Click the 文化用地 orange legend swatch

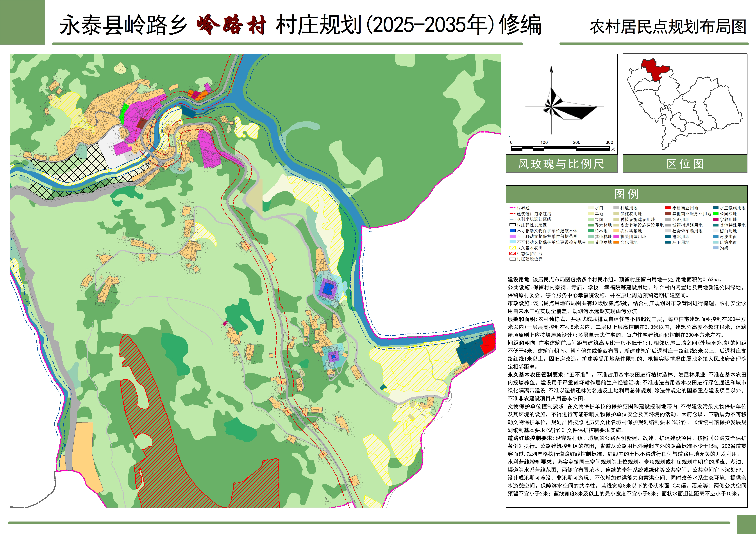[616, 242]
